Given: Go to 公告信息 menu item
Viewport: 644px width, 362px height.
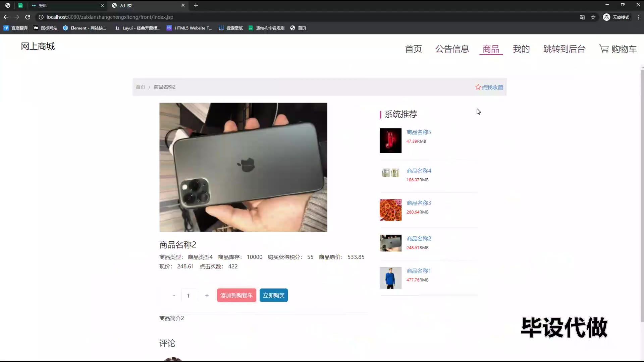Looking at the screenshot, I should (x=452, y=49).
